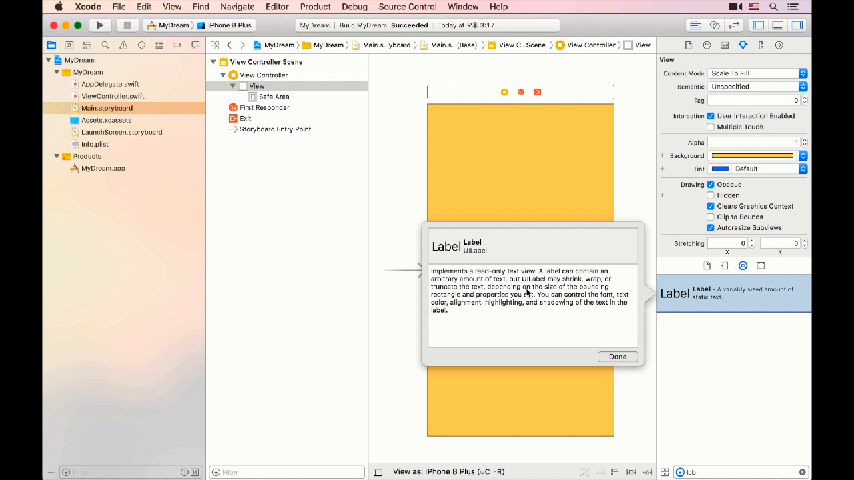854x480 pixels.
Task: Toggle the document outline button
Action: click(378, 472)
